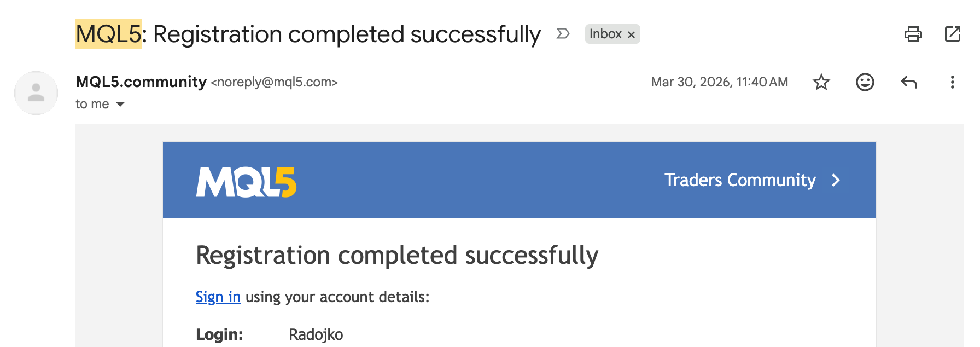Viewport: 980px width, 347px height.
Task: Click the Inbox label chip
Action: click(x=605, y=34)
